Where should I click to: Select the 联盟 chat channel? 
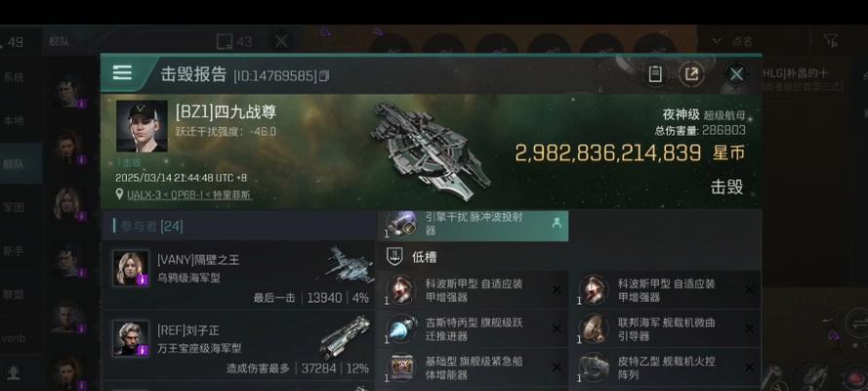14,294
